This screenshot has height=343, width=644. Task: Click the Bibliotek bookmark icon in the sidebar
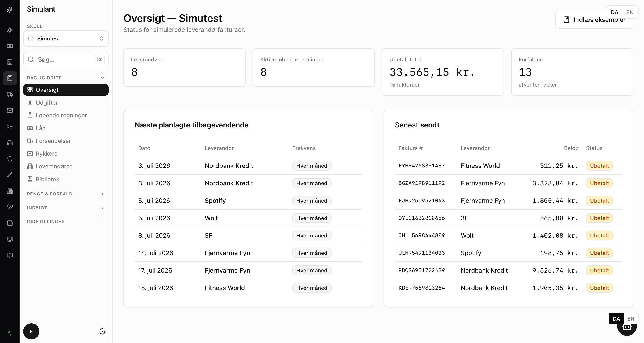point(30,179)
